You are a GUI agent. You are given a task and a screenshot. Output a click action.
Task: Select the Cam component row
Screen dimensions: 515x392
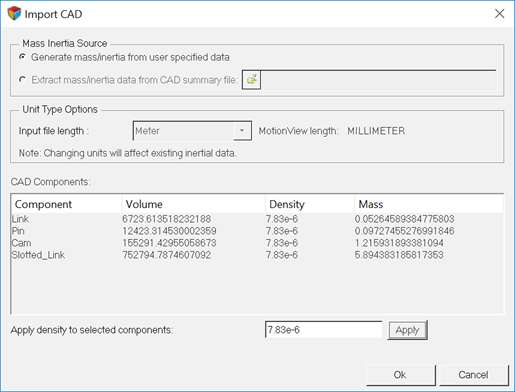257,243
